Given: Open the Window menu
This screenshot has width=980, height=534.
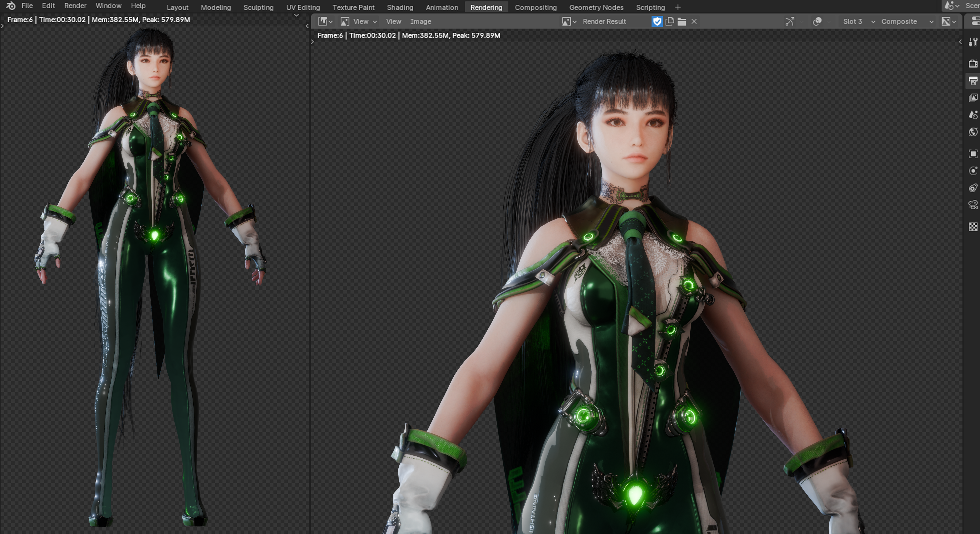Looking at the screenshot, I should point(108,6).
